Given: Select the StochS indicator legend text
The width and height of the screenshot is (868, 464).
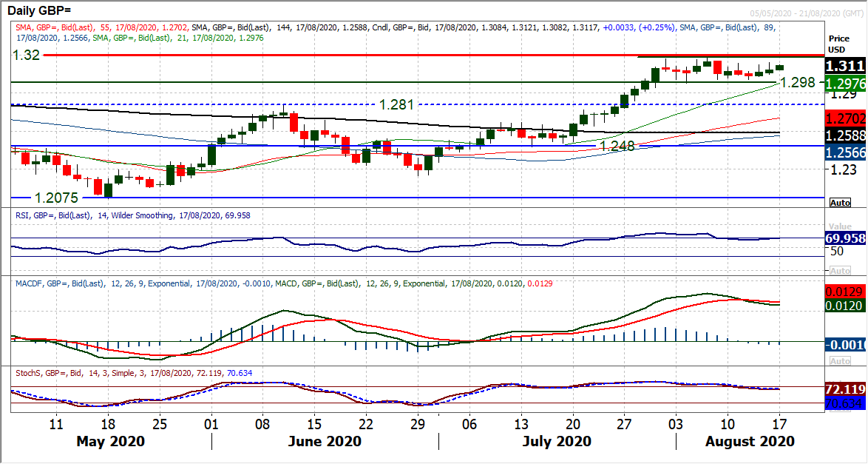Looking at the screenshot, I should pyautogui.click(x=133, y=372).
